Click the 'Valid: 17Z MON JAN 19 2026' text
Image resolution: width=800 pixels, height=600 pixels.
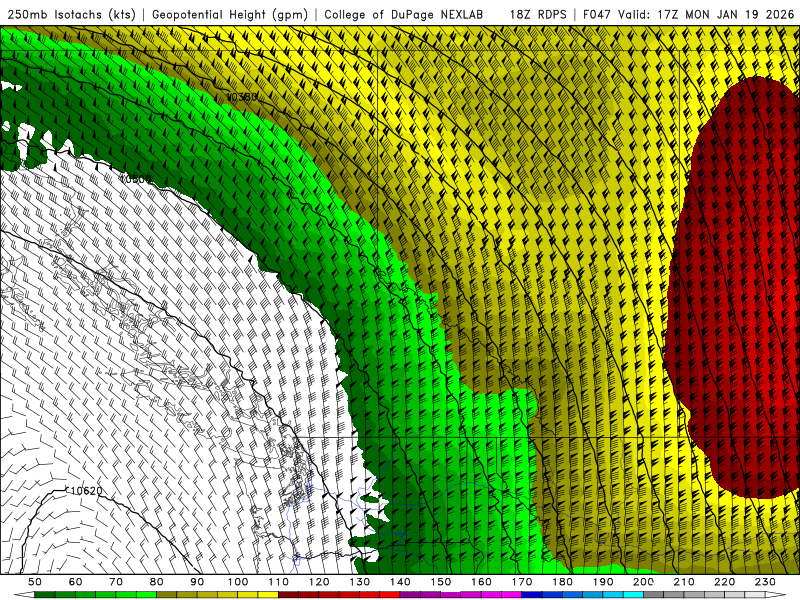706,14
